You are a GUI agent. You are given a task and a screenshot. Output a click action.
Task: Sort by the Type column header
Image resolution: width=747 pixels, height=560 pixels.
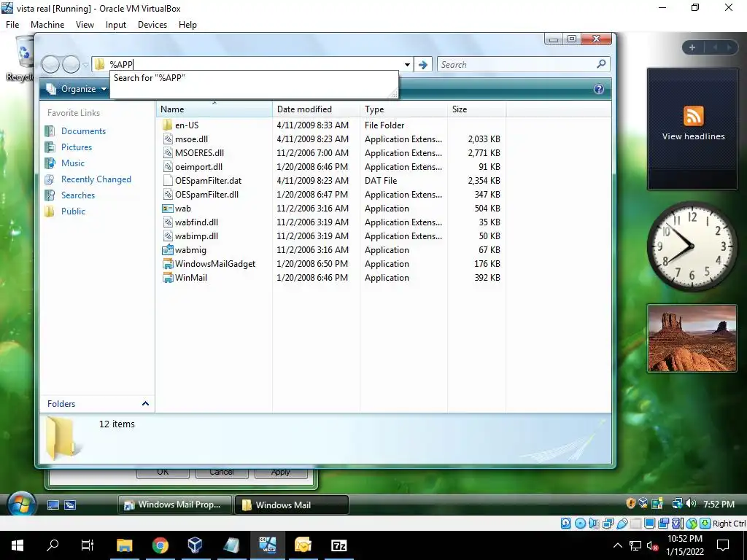pos(403,109)
